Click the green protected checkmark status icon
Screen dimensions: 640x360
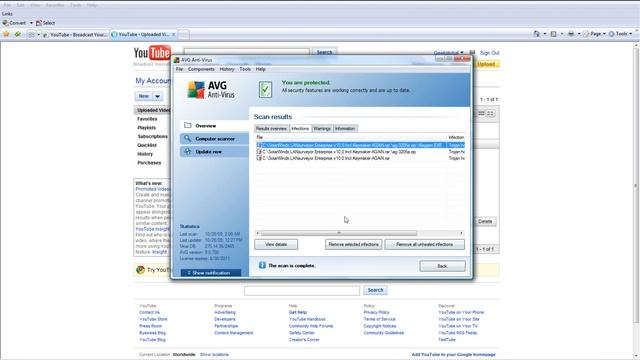tap(265, 89)
